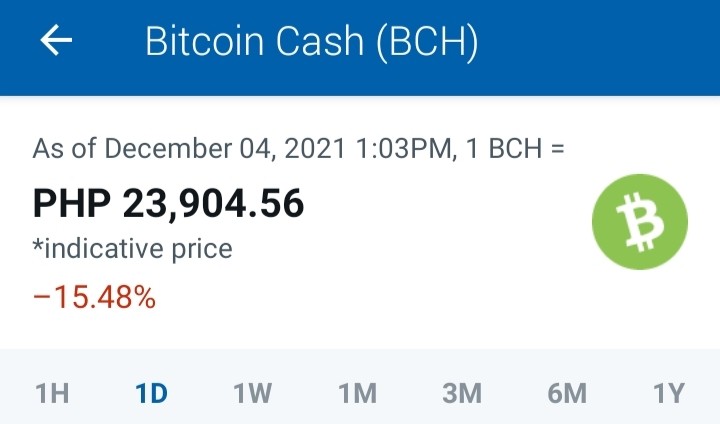
Task: Tap the December 04, 2021 date text
Action: pos(225,149)
